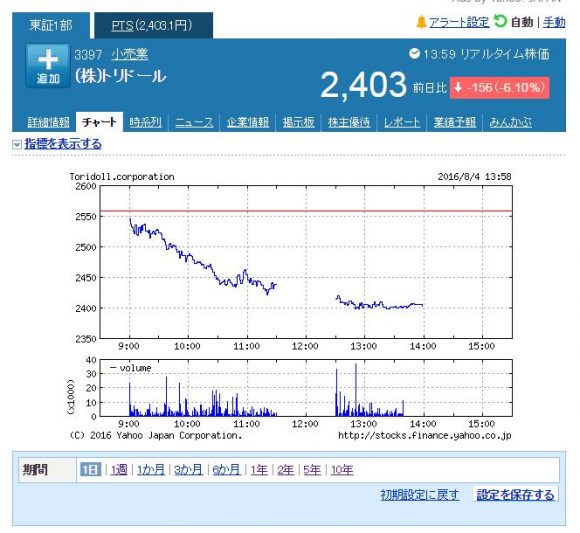Select the 10年 period

tap(342, 470)
